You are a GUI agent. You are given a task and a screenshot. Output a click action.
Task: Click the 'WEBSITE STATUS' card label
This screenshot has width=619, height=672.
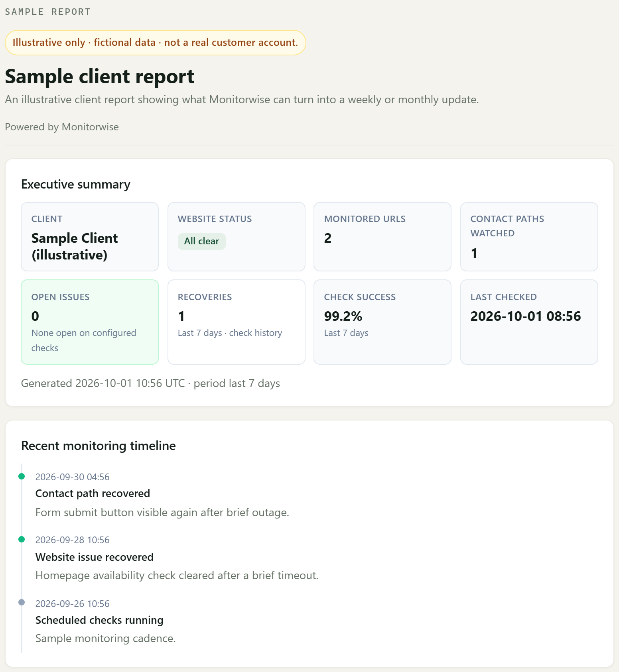(x=215, y=219)
